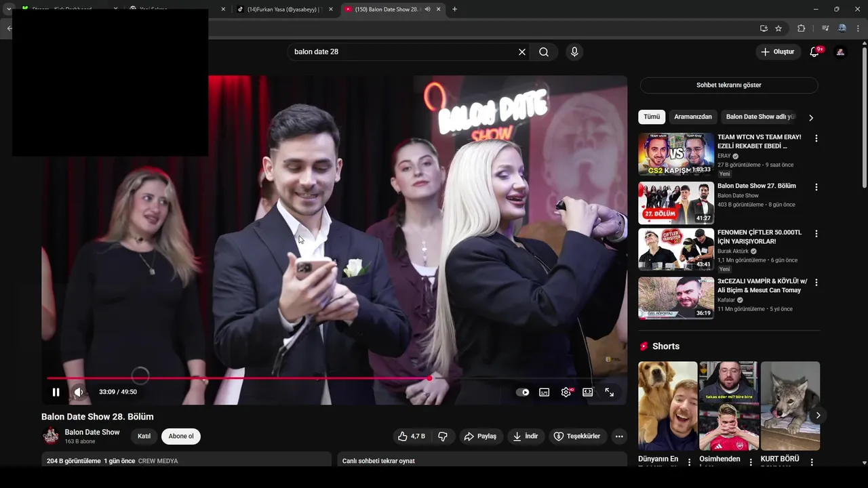
Task: Open the Chrome three-dot menu
Action: click(859, 28)
